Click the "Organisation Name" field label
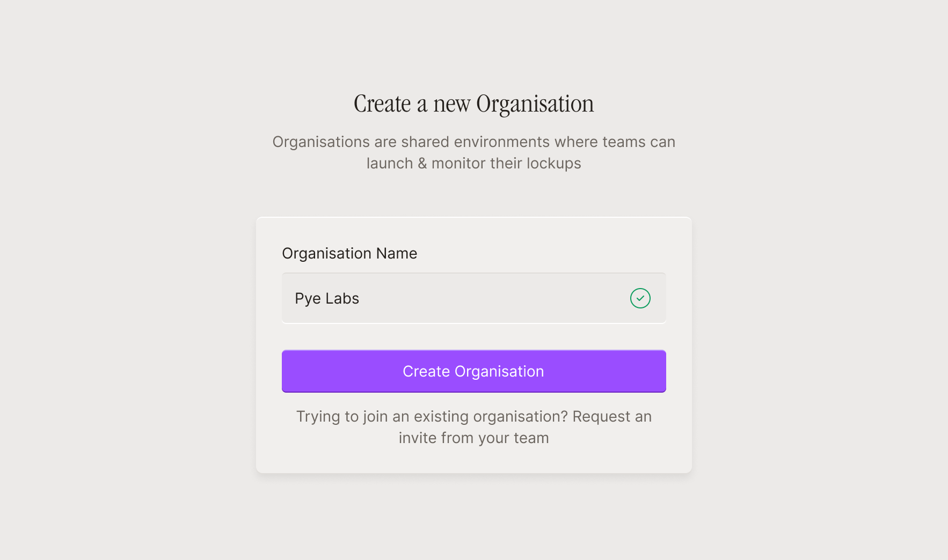Screen dimensions: 948x560 pyautogui.click(x=349, y=253)
